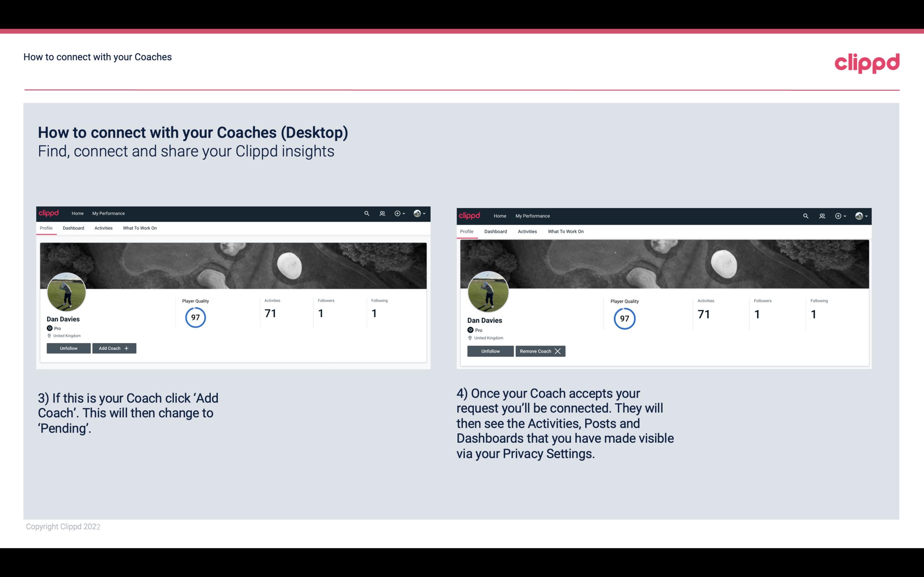Expand 'My Performance' dropdown in right screenshot
The width and height of the screenshot is (924, 577).
532,215
